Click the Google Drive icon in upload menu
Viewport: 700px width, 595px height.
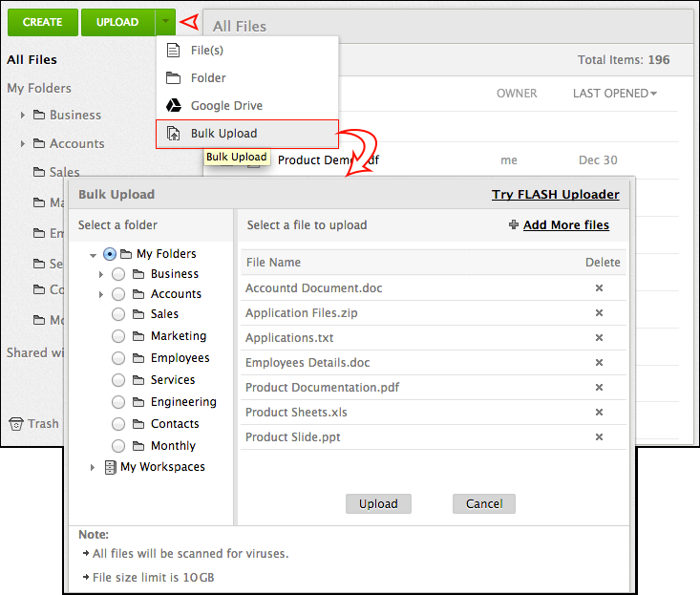pos(174,106)
